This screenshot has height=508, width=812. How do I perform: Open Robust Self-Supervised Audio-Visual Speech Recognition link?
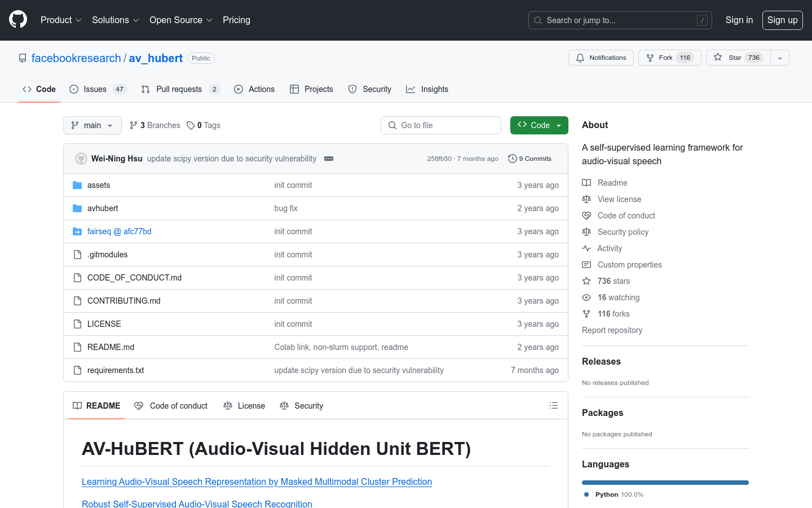197,503
